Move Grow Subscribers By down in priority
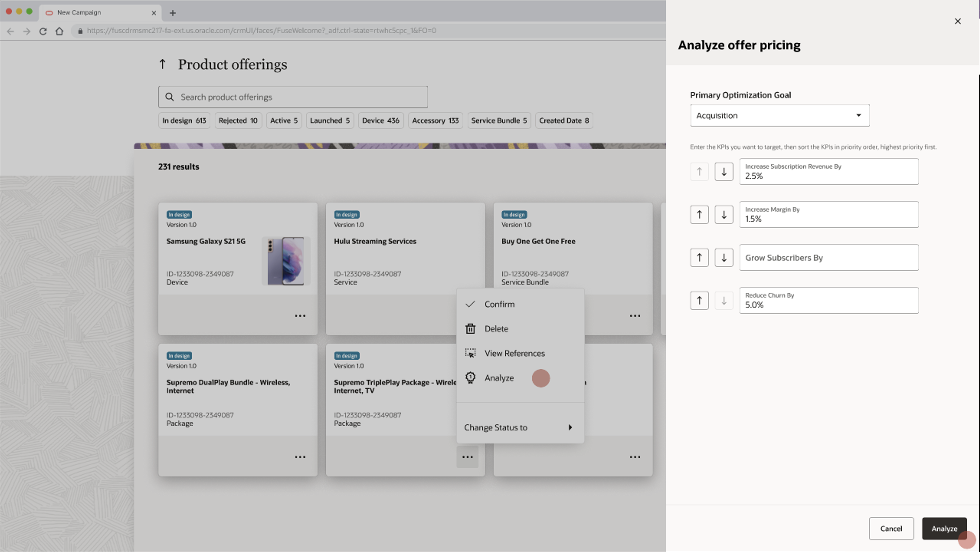This screenshot has height=552, width=980. pyautogui.click(x=723, y=257)
